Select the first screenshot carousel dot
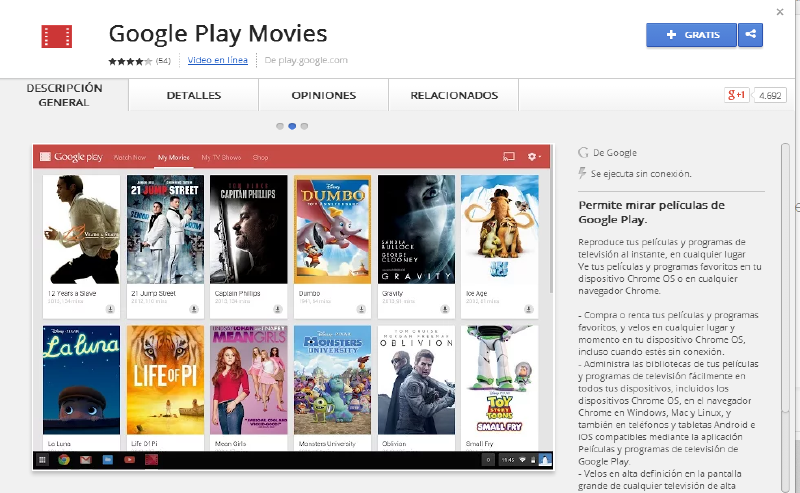This screenshot has height=493, width=800. pyautogui.click(x=280, y=126)
